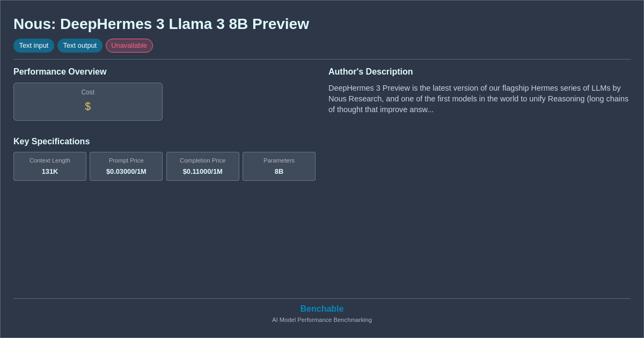Click the $0.03000/1M prompt price value
The height and width of the screenshot is (338, 644).
pos(126,172)
